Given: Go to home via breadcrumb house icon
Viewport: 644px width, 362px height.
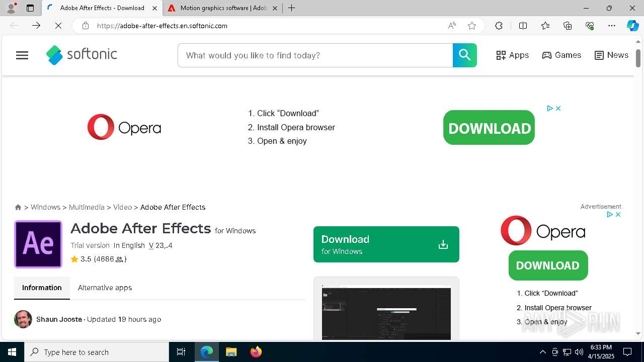Looking at the screenshot, I should [x=18, y=207].
